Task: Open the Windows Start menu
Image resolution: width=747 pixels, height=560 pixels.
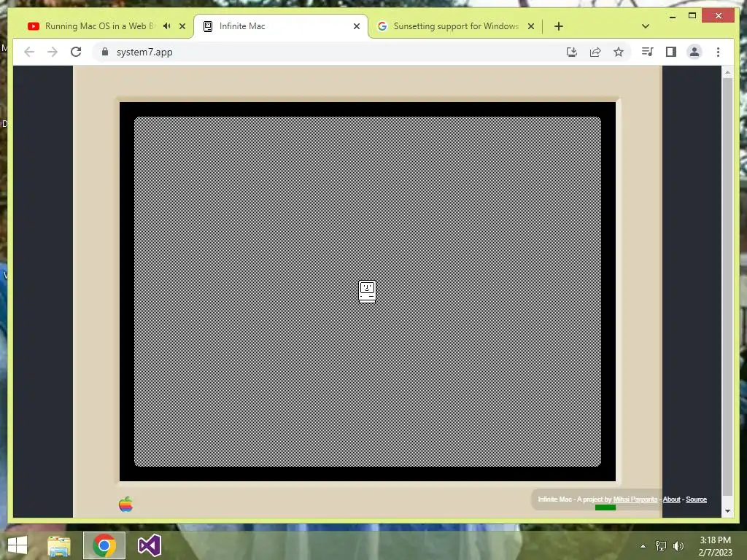Action: pyautogui.click(x=18, y=545)
